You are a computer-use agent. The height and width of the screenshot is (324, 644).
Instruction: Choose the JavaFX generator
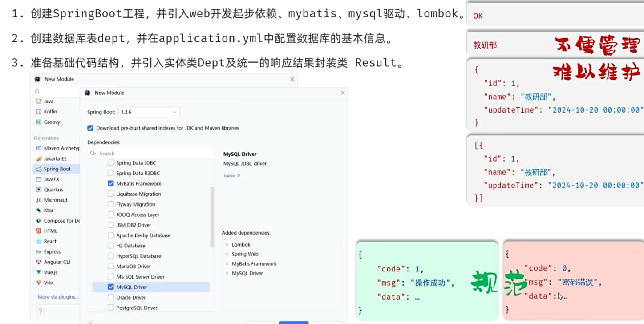47,179
